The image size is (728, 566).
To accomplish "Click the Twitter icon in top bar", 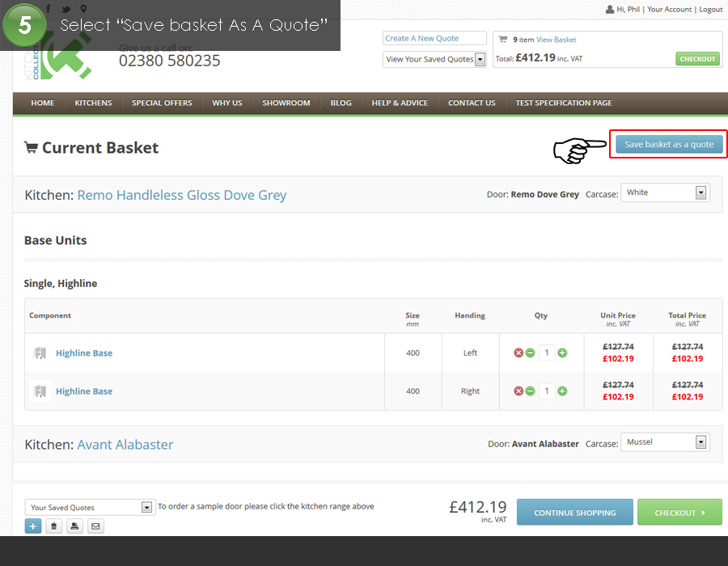I will (x=66, y=9).
